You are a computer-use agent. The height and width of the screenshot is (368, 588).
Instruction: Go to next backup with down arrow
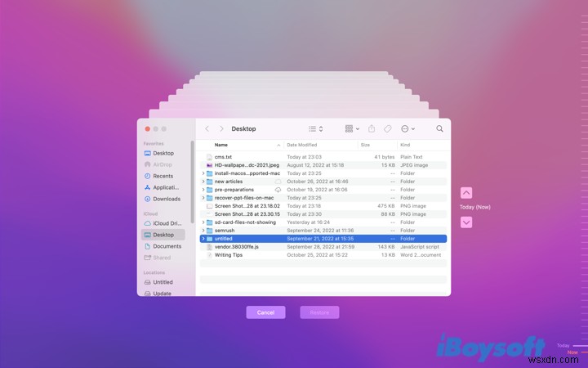[466, 222]
